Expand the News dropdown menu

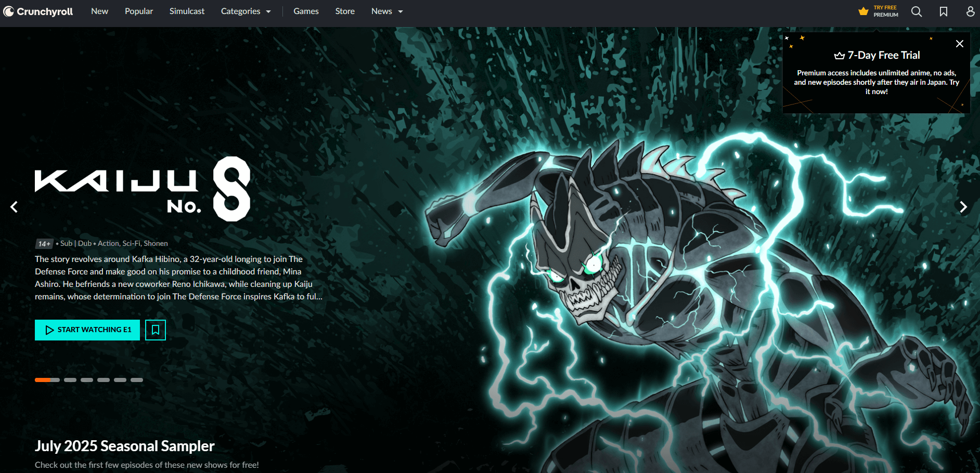387,11
